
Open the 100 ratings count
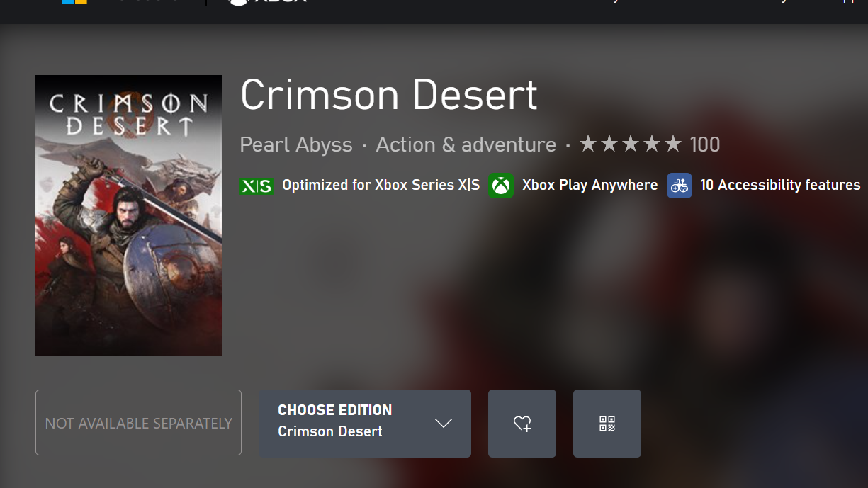[705, 144]
